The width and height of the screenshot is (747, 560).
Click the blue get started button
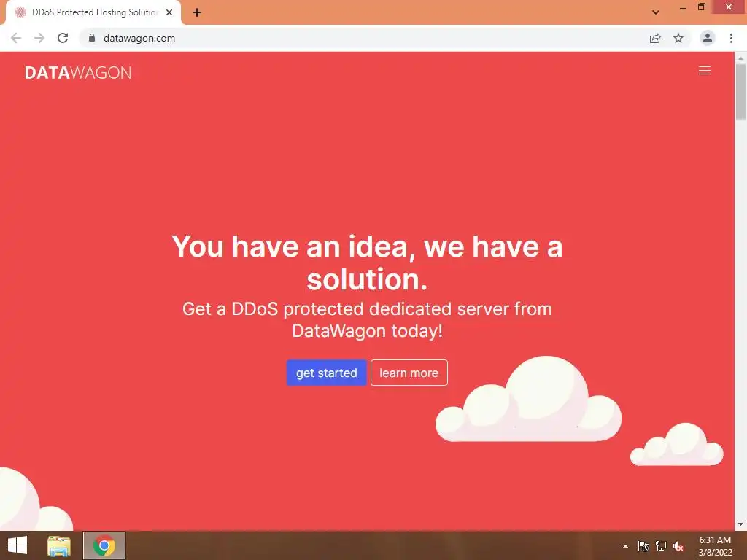click(326, 373)
